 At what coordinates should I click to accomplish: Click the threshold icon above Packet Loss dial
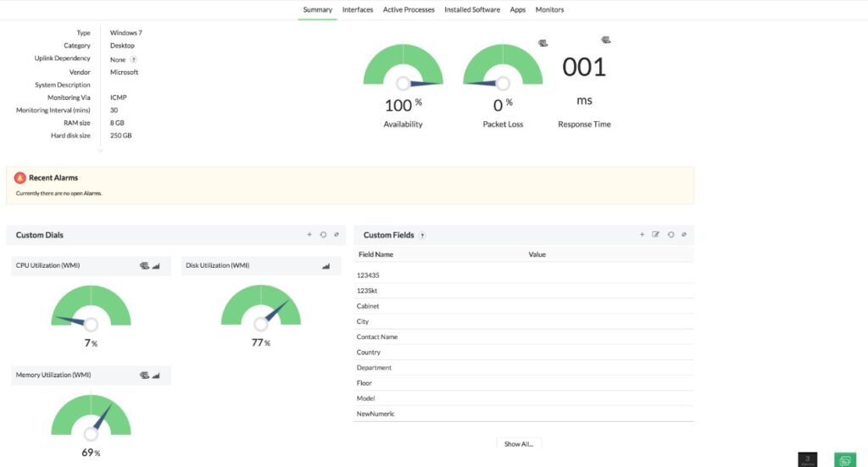543,43
